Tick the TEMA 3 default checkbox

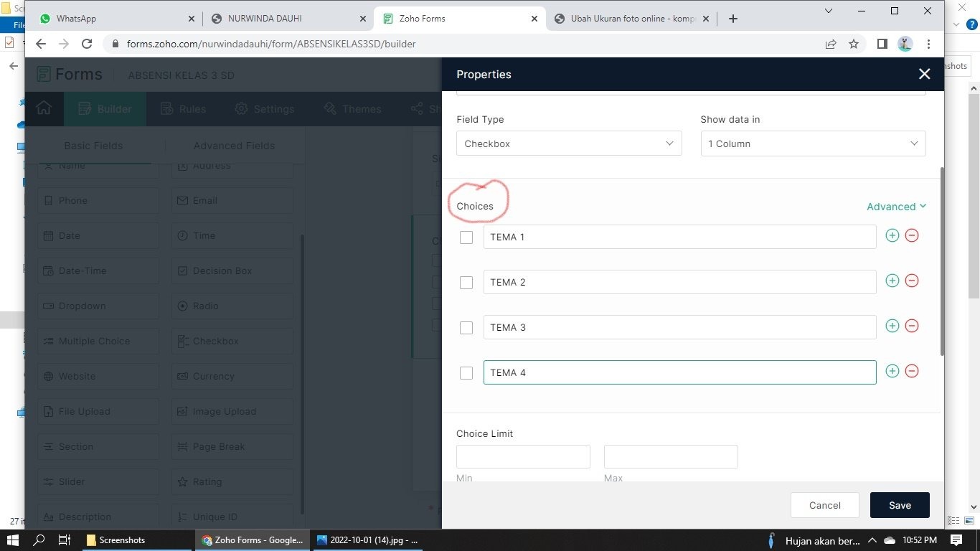[x=466, y=328]
